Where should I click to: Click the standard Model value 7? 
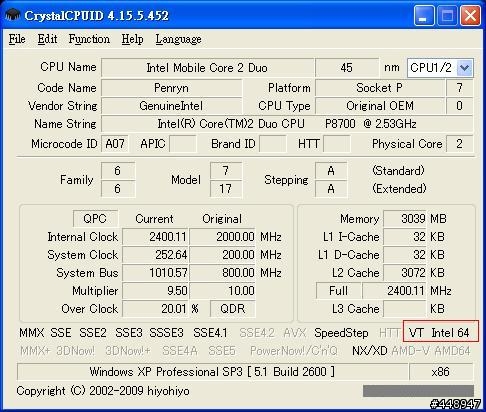(x=226, y=171)
